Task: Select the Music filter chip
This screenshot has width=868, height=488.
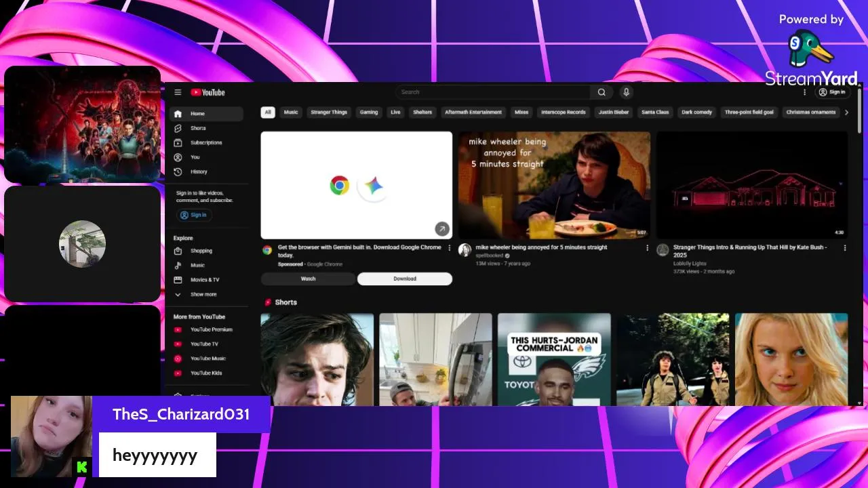Action: pos(291,113)
